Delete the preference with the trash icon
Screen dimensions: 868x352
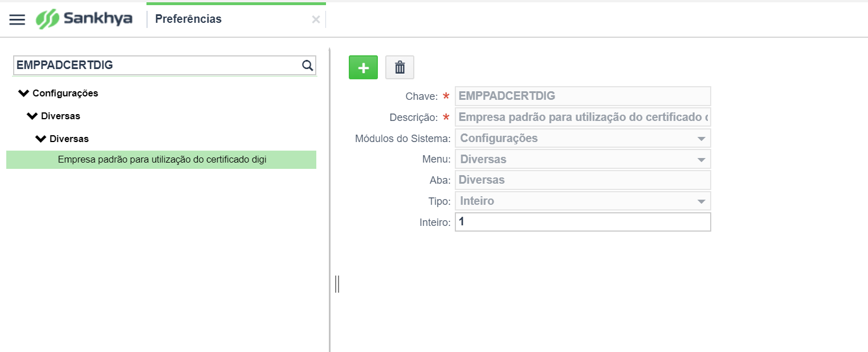400,67
